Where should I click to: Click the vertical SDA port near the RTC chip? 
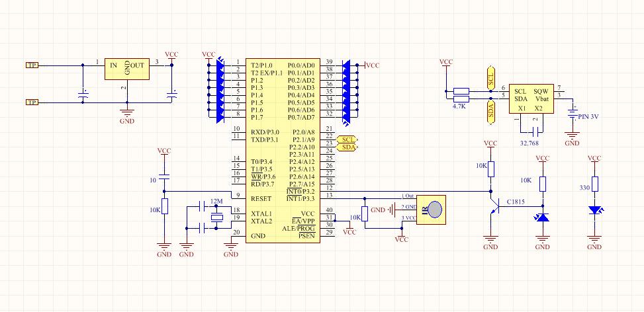tap(490, 111)
